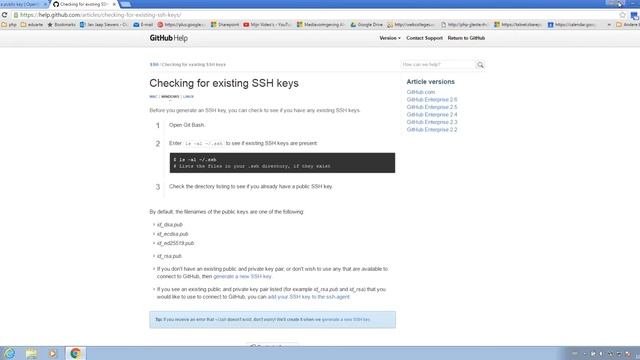Select the WINDOWS platform tab
The image size is (640, 360).
(170, 97)
